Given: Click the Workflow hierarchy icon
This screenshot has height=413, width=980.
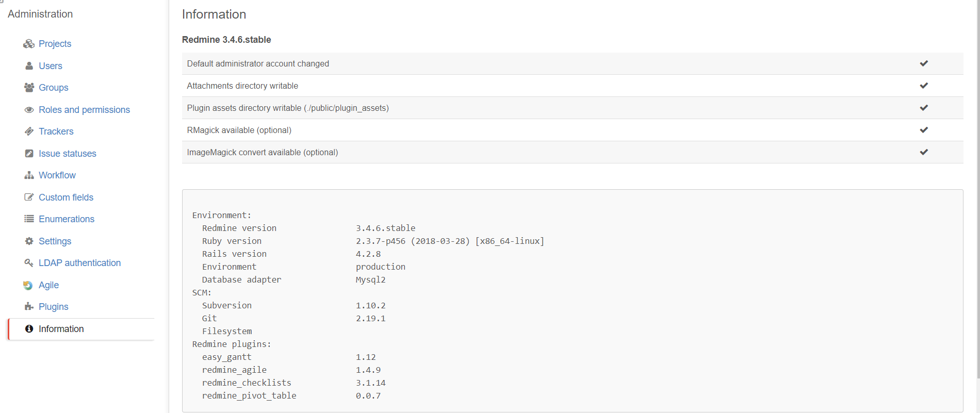Looking at the screenshot, I should click(29, 175).
